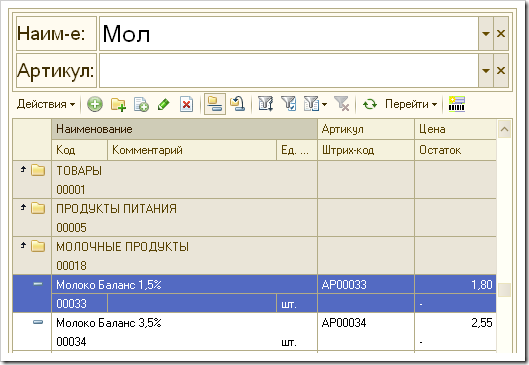
Task: Click the МОЛОЧНЫЕ ПРОДУКТЫ group name
Action: tap(122, 247)
